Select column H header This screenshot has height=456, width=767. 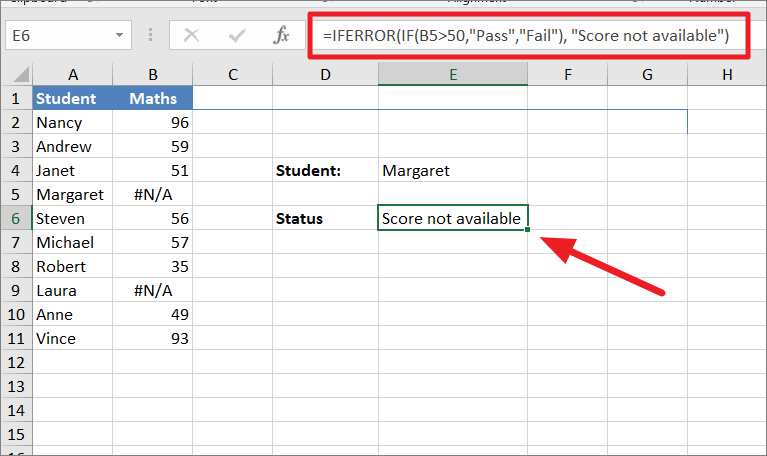coord(727,75)
